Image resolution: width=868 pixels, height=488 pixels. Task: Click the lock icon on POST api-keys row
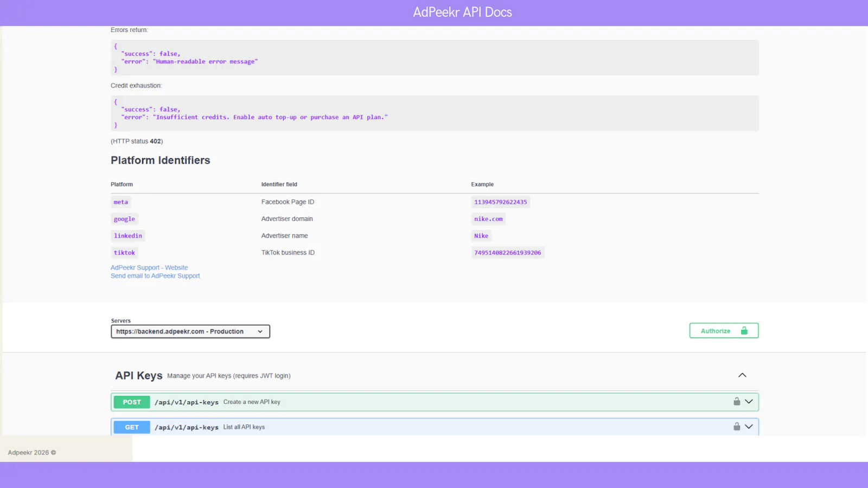737,402
